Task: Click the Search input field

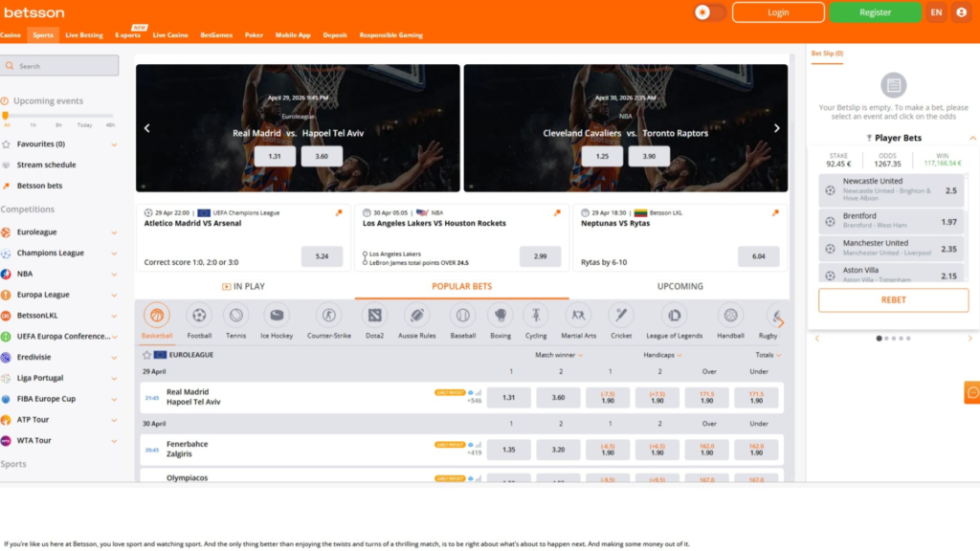Action: tap(59, 66)
